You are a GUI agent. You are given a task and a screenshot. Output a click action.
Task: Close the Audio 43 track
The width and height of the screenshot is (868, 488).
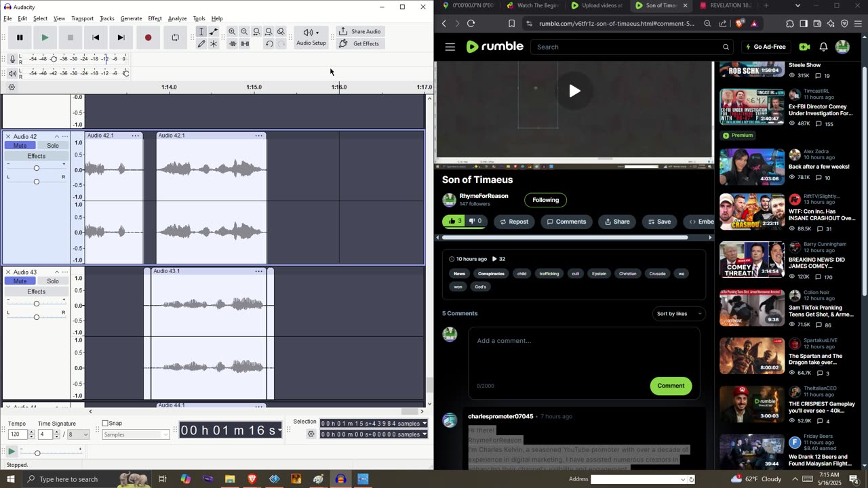8,272
